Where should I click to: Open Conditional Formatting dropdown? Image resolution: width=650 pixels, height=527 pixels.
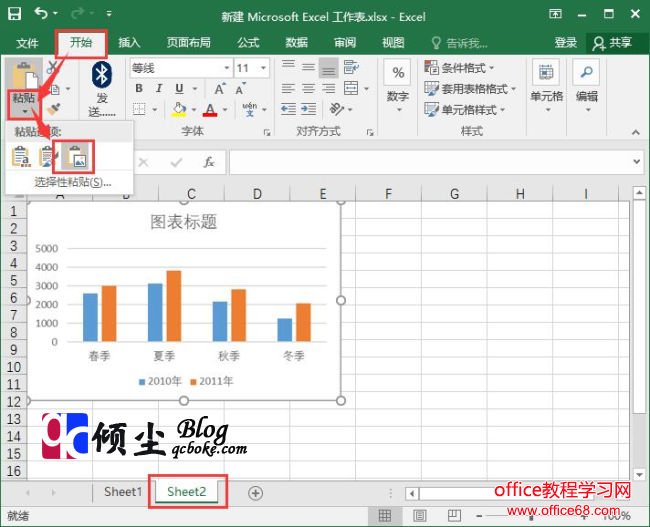tap(459, 67)
